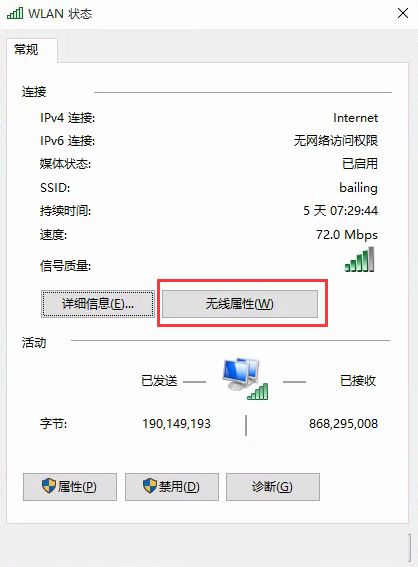The height and width of the screenshot is (567, 418).
Task: Click the 持续时间 duration value
Action: 340,210
